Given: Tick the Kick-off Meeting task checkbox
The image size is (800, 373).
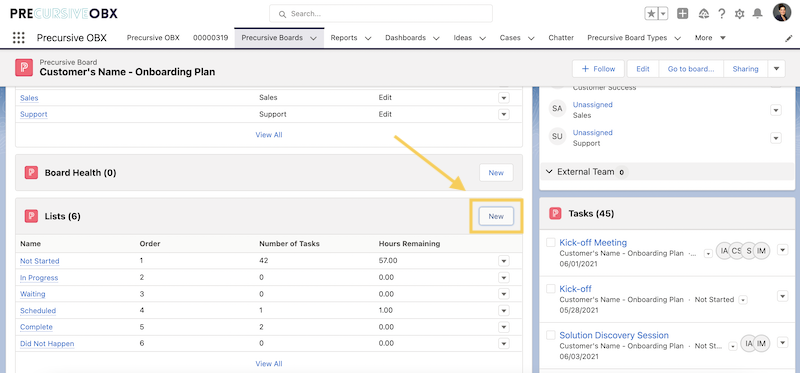Looking at the screenshot, I should [x=551, y=242].
